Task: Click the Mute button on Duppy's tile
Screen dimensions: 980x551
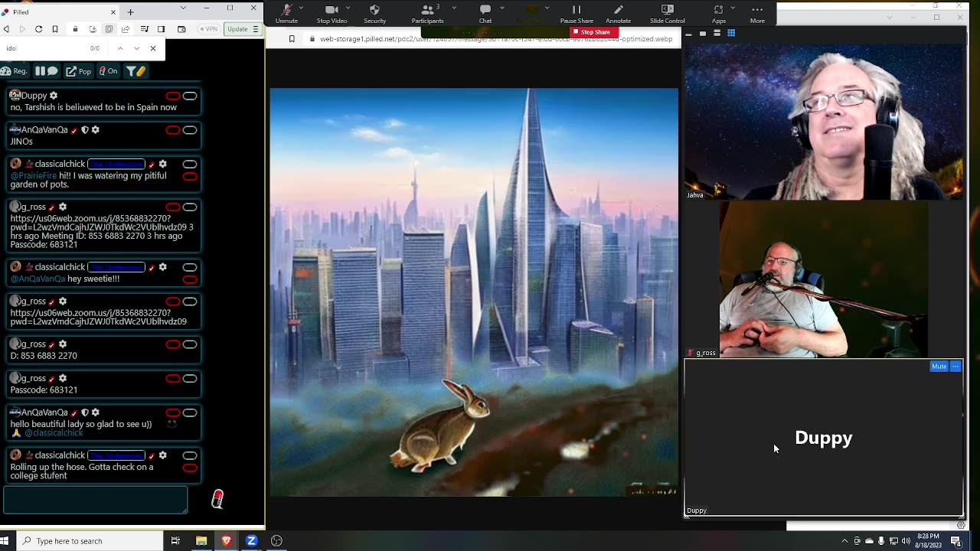Action: click(939, 367)
